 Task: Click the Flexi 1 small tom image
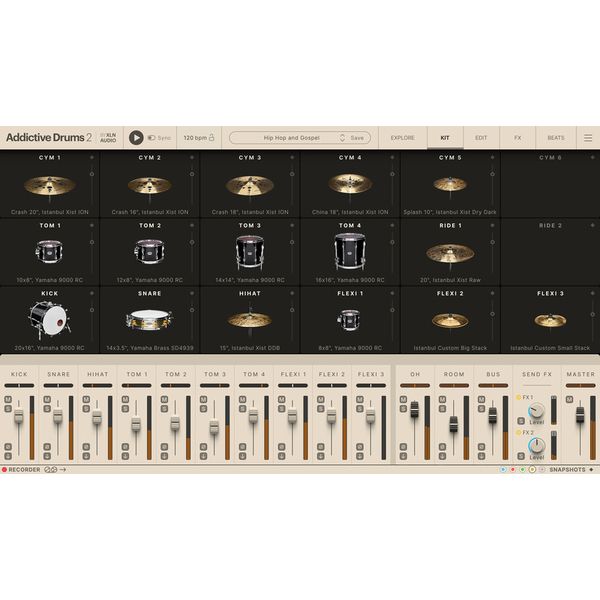[349, 320]
